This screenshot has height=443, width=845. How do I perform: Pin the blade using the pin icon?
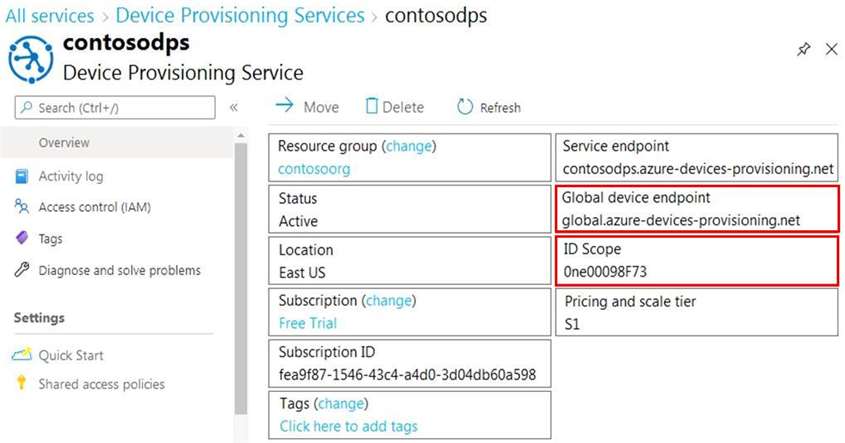coord(804,50)
